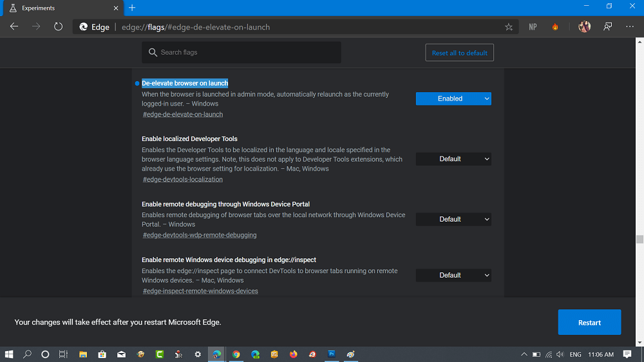Click the 11:06 AM taskbar clock
Screen dimensions: 644x362
[x=601, y=354]
